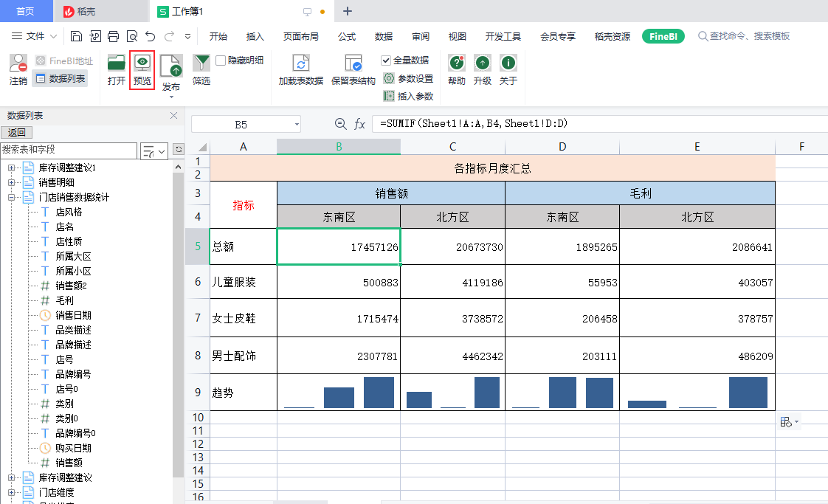The width and height of the screenshot is (828, 504).
Task: Click the 数据列表 button in ribbon
Action: [61, 79]
